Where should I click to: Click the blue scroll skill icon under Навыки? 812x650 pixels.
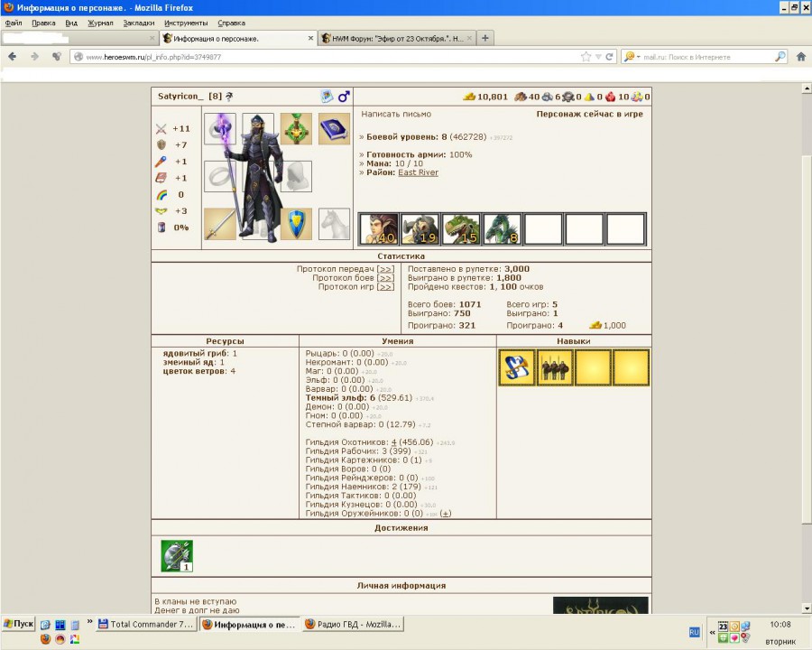pyautogui.click(x=516, y=367)
